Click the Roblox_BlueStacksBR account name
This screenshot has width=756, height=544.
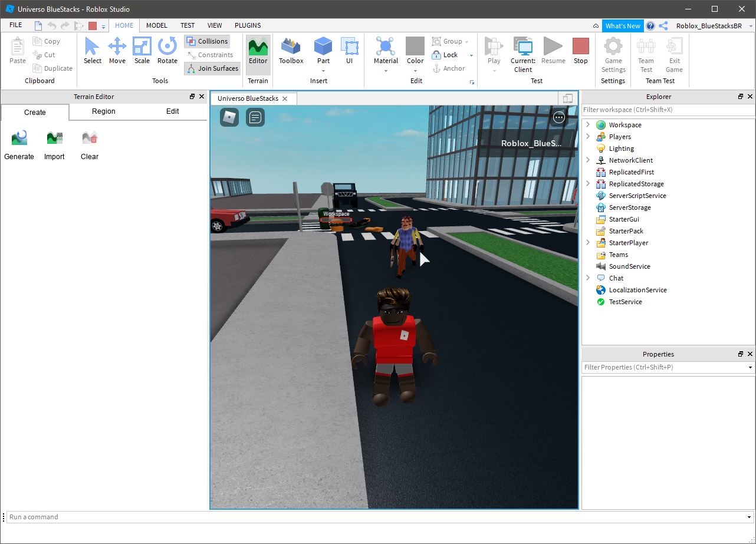pyautogui.click(x=709, y=26)
